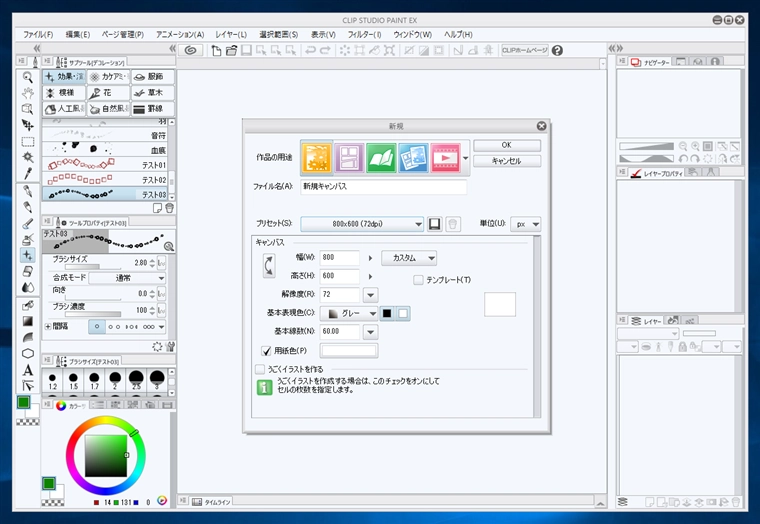Click the CLIPホームページ button
The width and height of the screenshot is (760, 524).
pos(524,50)
